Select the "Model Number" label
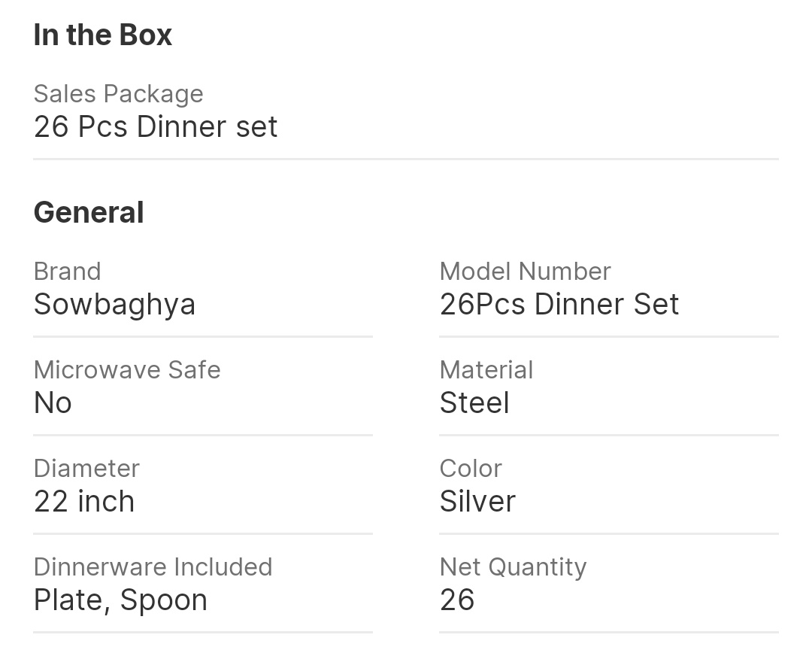Screen dimensions: 812x656 525,272
